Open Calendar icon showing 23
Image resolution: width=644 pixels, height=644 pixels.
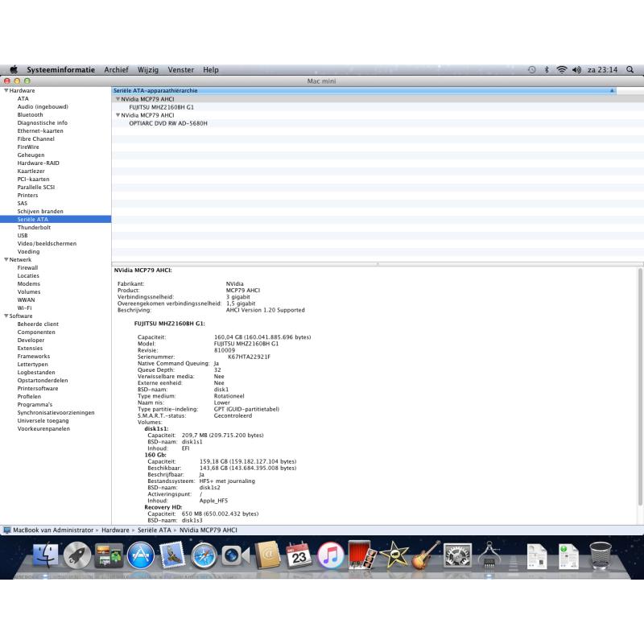click(299, 555)
